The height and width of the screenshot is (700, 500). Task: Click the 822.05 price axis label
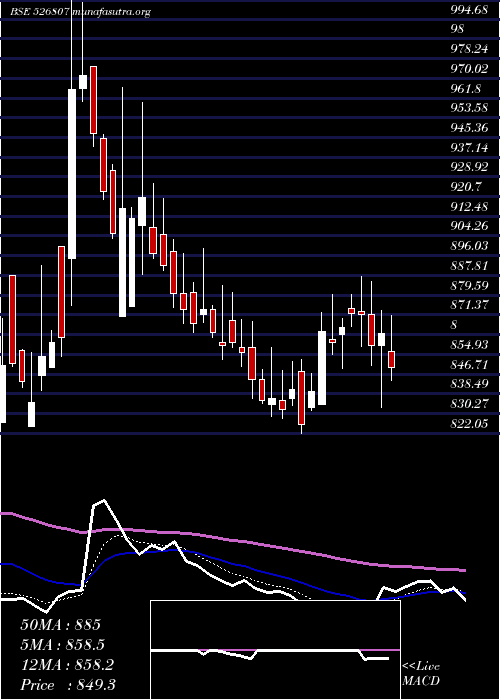(469, 423)
